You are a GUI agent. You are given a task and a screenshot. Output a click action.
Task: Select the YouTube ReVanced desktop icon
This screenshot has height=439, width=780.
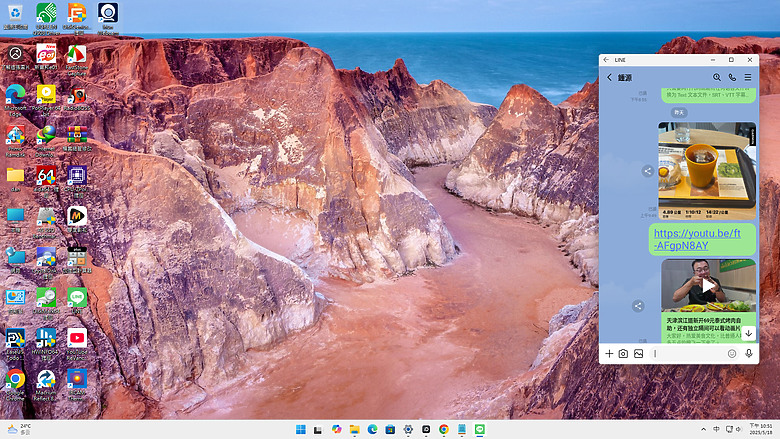pyautogui.click(x=77, y=344)
